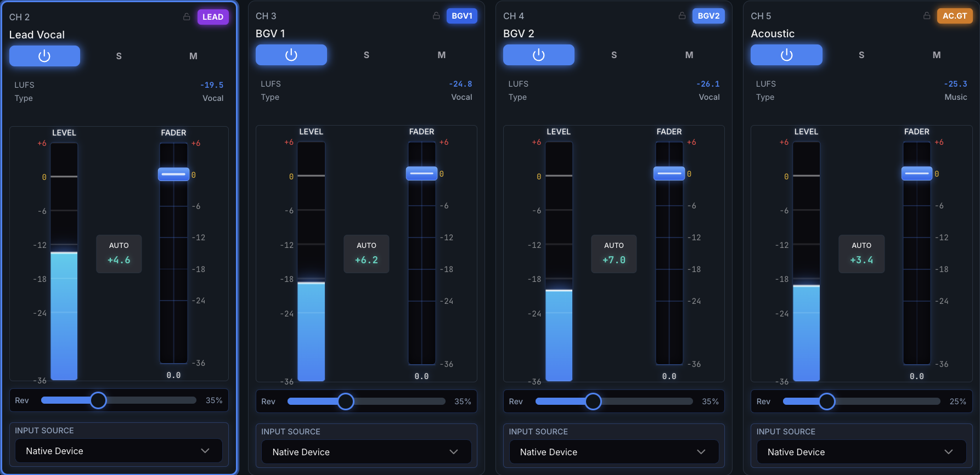Click the lock icon on CH 3
Viewport: 980px width, 475px height.
[x=436, y=16]
